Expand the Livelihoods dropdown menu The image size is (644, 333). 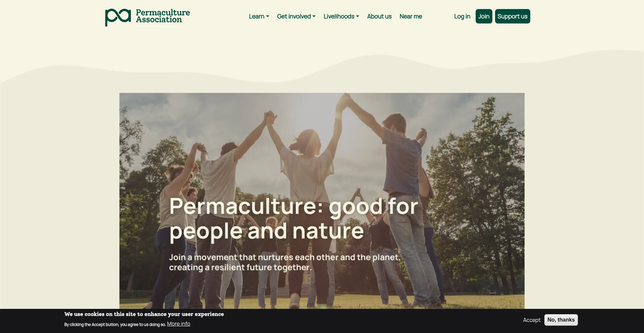coord(341,16)
